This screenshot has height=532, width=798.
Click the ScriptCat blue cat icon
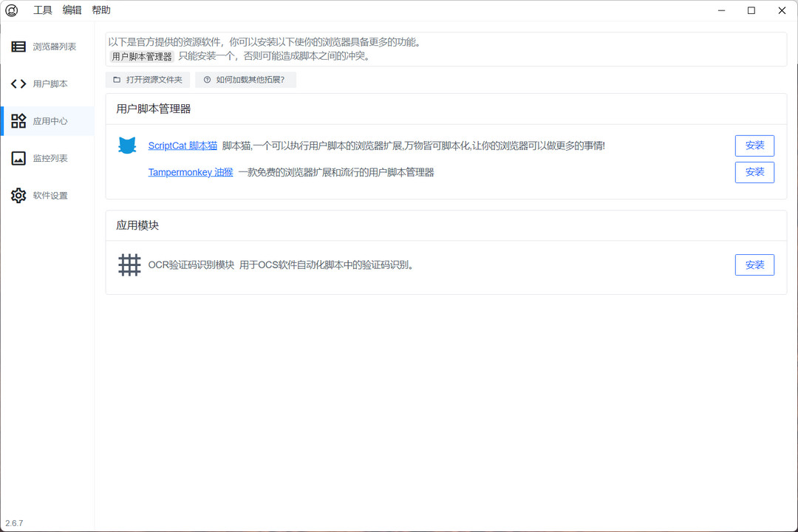pos(127,146)
